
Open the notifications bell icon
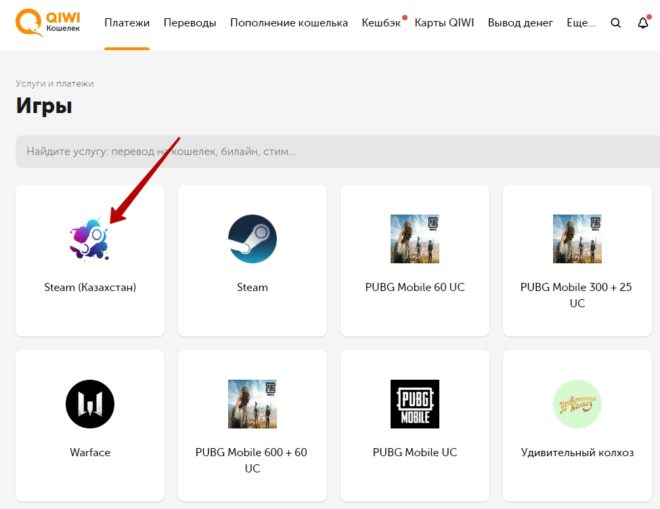tap(643, 23)
